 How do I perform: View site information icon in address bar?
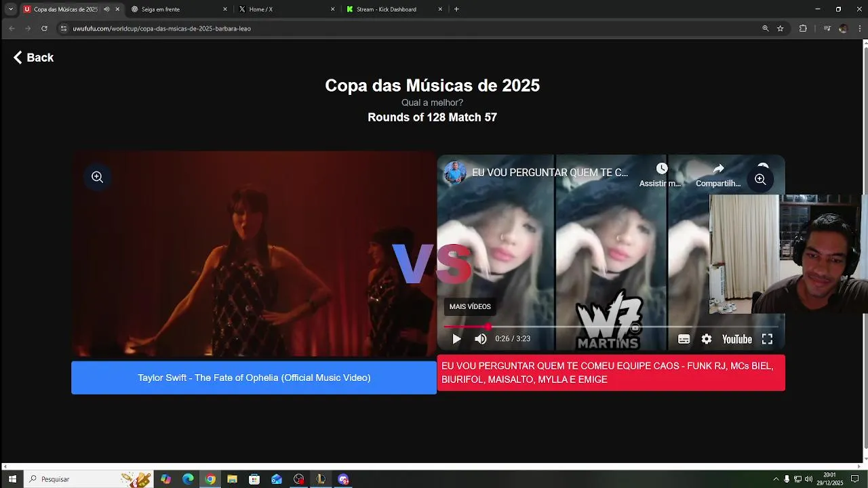[64, 28]
